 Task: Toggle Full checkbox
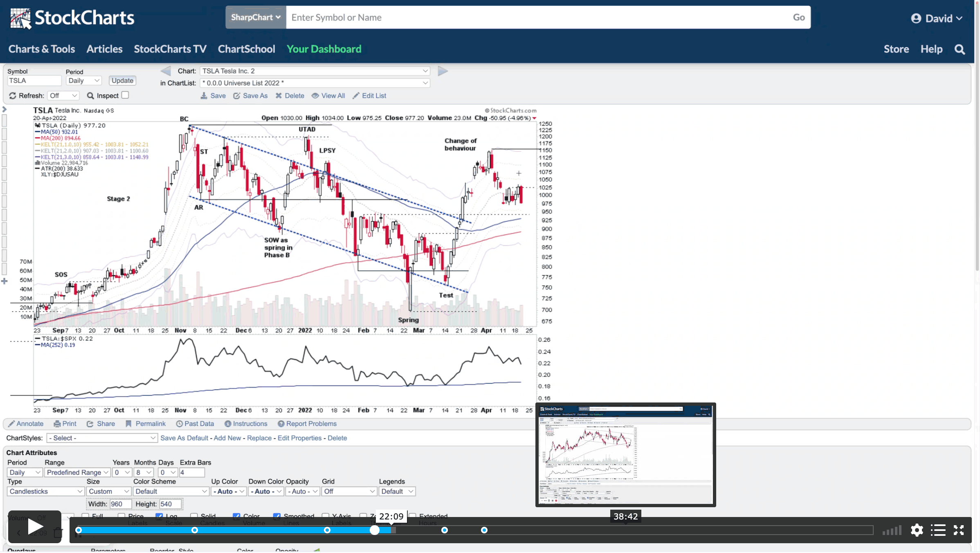pos(85,516)
